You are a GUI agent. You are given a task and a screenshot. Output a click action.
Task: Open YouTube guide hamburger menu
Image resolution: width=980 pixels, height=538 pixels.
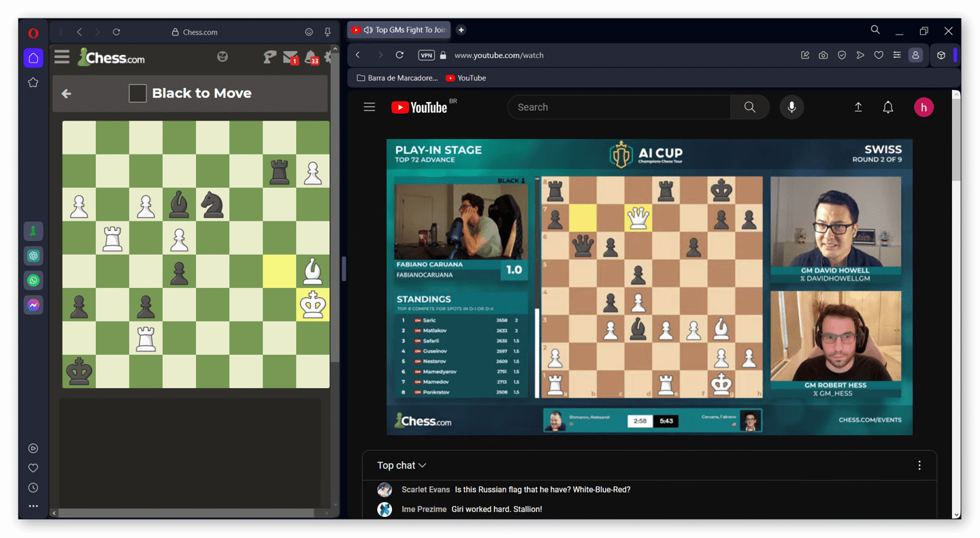tap(370, 107)
